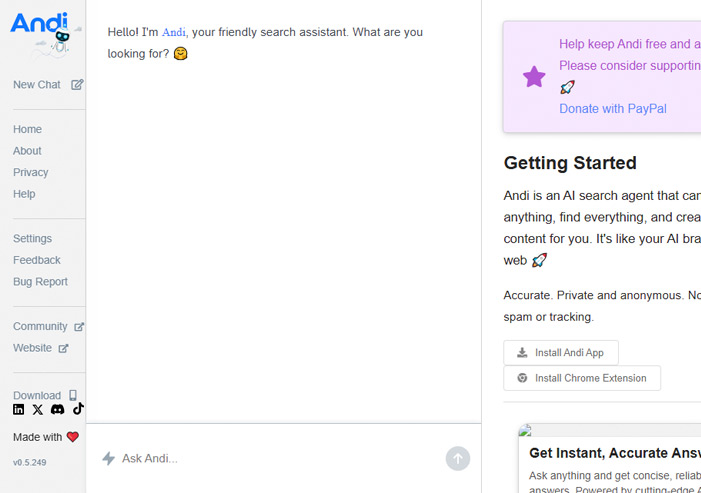Click the Getting Started heading
The width and height of the screenshot is (701, 493).
570,163
